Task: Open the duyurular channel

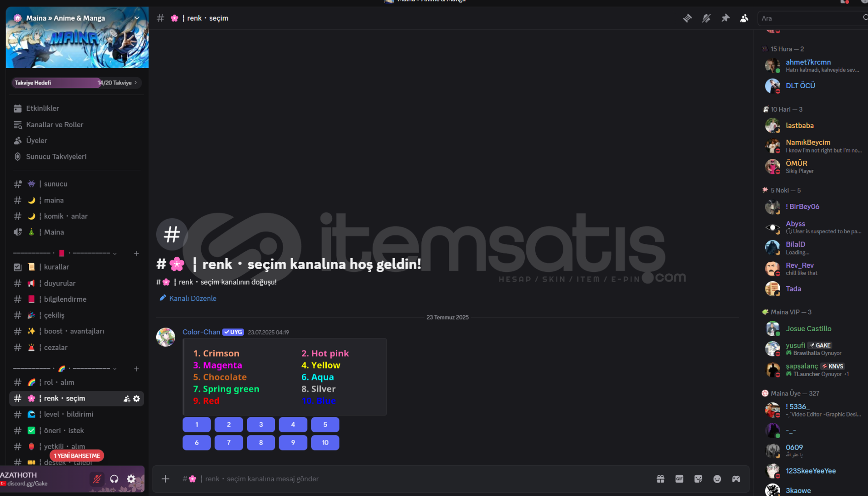Action: click(77, 283)
